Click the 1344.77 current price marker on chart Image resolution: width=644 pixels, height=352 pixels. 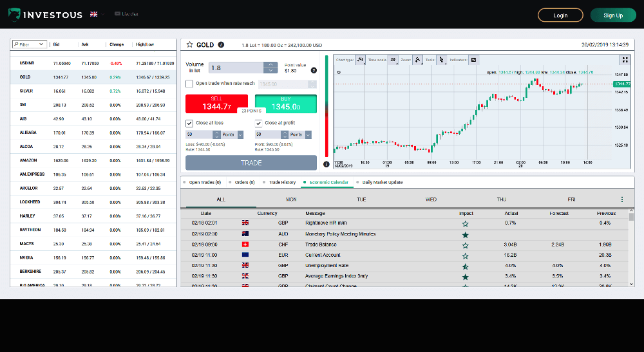point(621,84)
